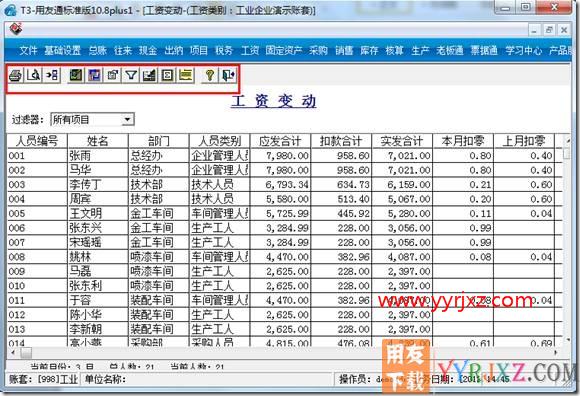The image size is (580, 396).
Task: Click vertical scrollbar up arrow
Action: 567,141
